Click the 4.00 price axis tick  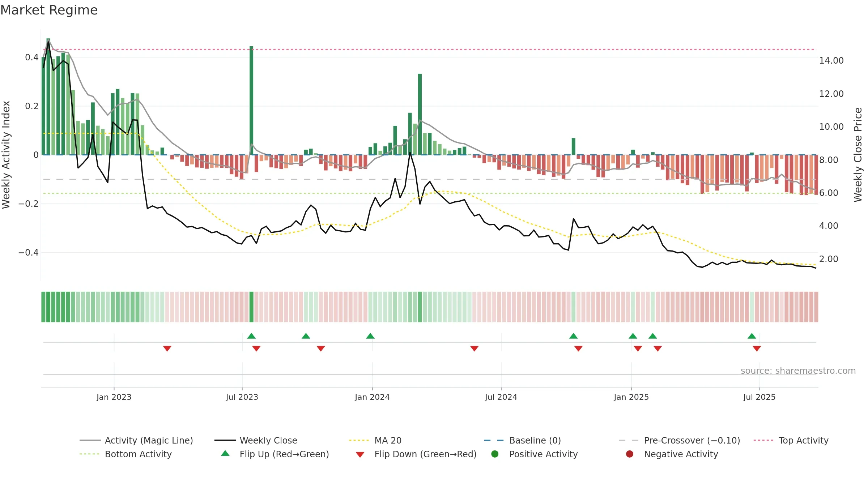click(x=829, y=226)
